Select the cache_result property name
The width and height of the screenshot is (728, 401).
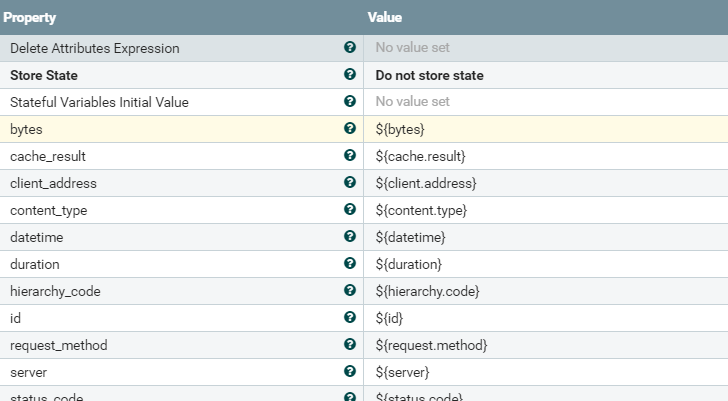48,156
